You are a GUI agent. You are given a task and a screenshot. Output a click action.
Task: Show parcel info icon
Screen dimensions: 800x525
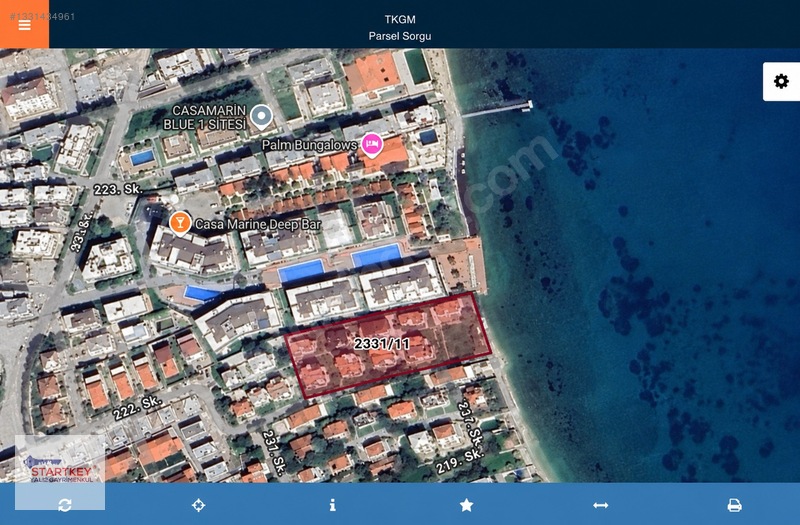pos(333,505)
